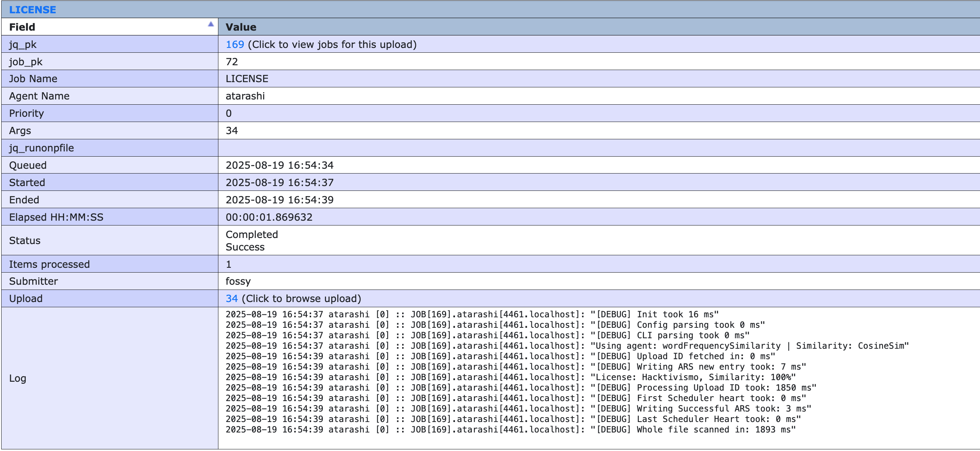This screenshot has height=451, width=980.
Task: Select log line Init took 16 ms
Action: click(472, 314)
